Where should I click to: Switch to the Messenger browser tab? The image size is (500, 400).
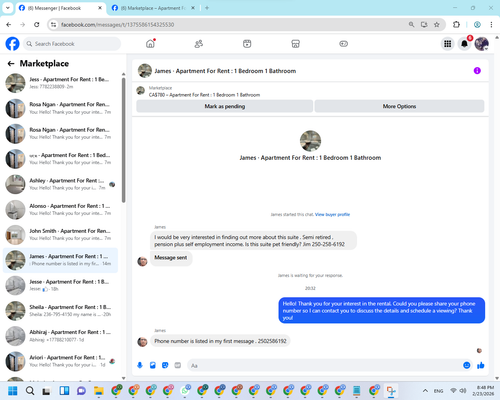coord(60,8)
